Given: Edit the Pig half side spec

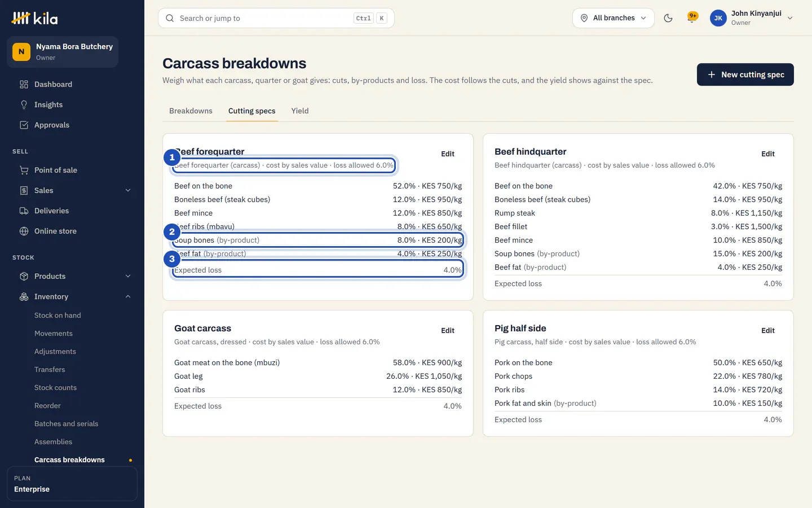Looking at the screenshot, I should tap(768, 330).
